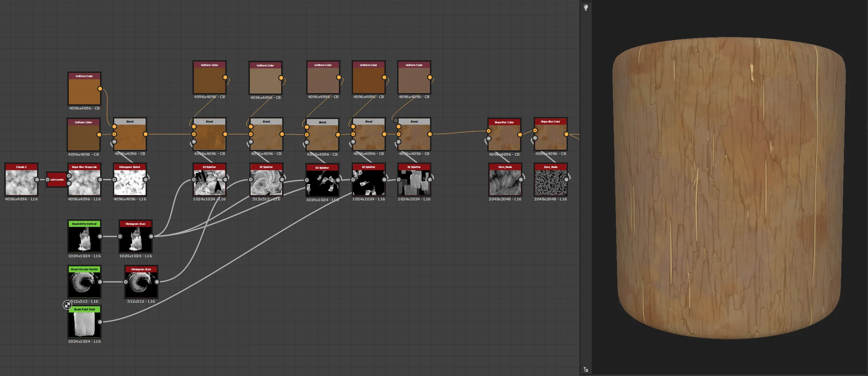
Task: Click the Brush Paint Fluid output connector
Action: pos(100,322)
